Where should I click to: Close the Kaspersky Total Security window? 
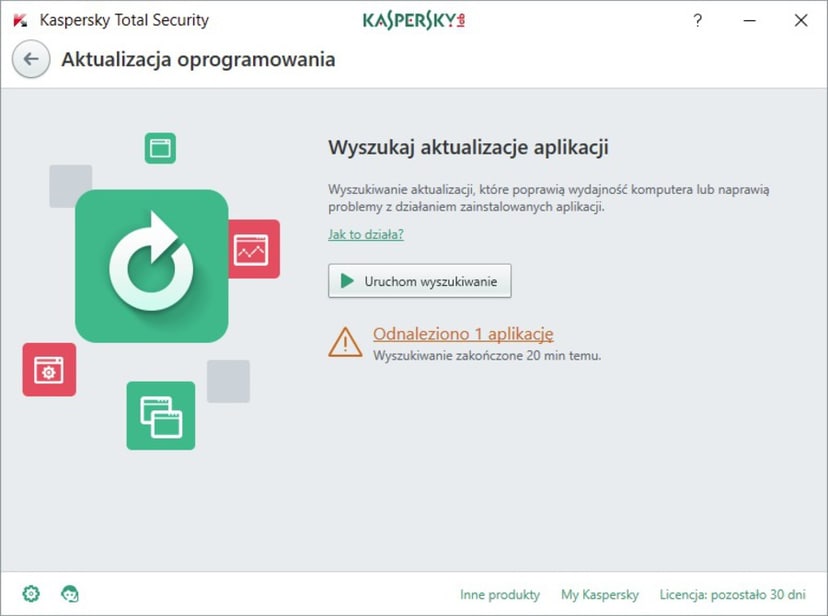(x=801, y=21)
